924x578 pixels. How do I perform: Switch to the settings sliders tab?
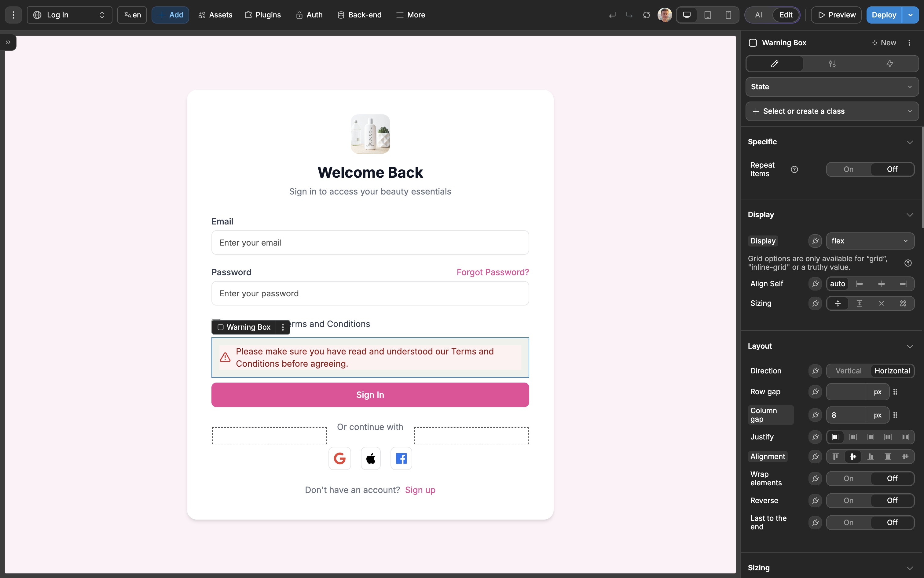pyautogui.click(x=832, y=64)
